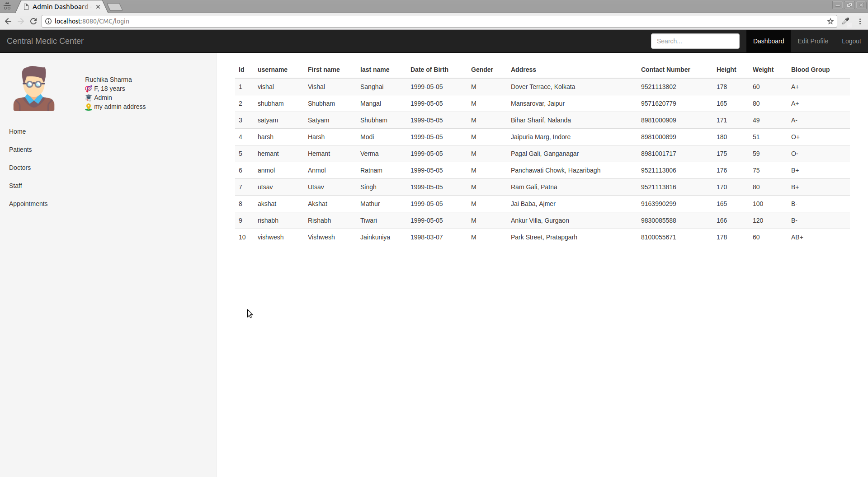
Task: Open the Dashboard nav item
Action: (768, 41)
